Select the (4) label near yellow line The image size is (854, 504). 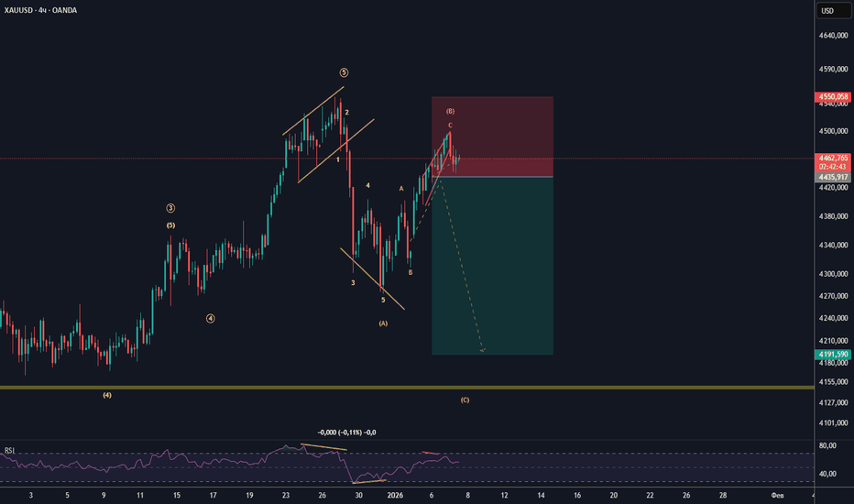[x=106, y=396]
